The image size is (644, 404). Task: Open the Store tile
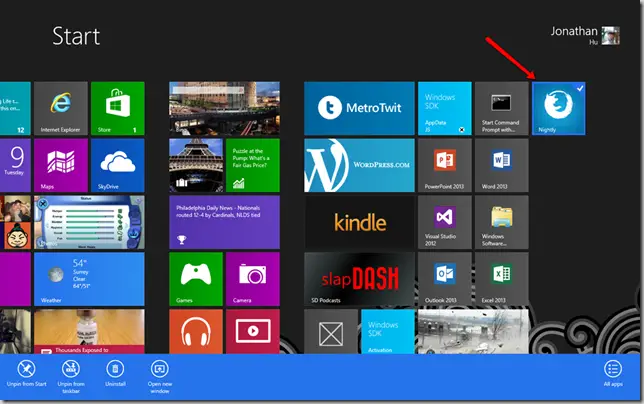pyautogui.click(x=117, y=108)
